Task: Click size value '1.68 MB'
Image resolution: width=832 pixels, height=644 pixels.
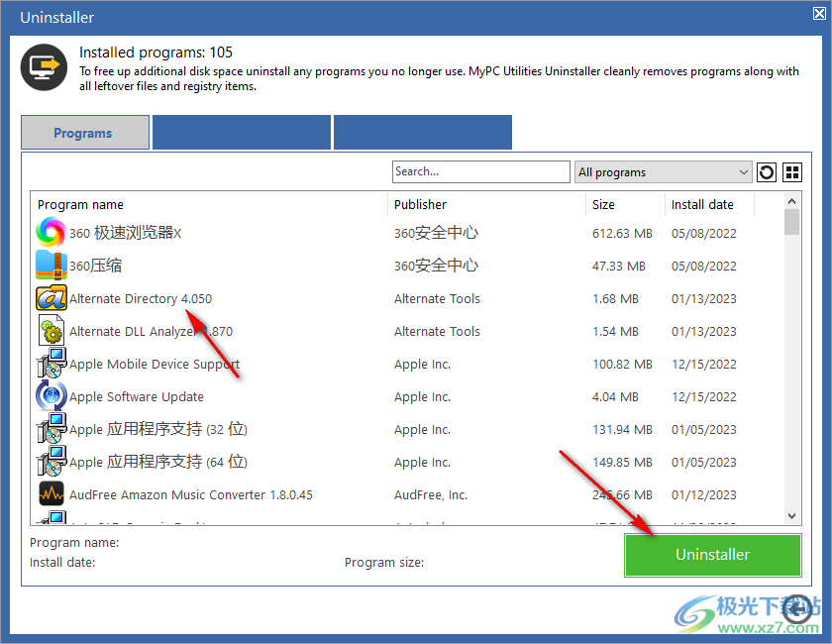Action: (x=615, y=299)
